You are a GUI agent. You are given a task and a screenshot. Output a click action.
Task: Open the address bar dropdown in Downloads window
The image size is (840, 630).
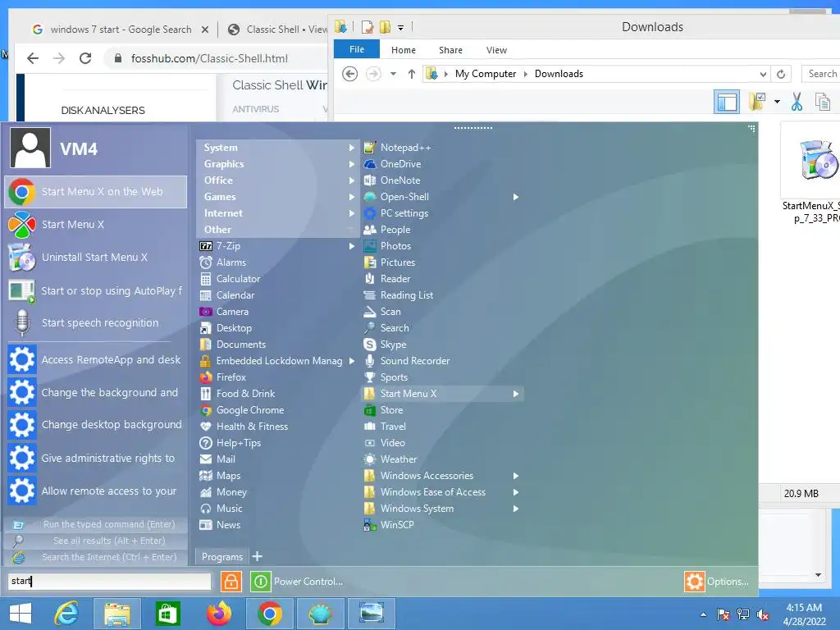(x=763, y=74)
